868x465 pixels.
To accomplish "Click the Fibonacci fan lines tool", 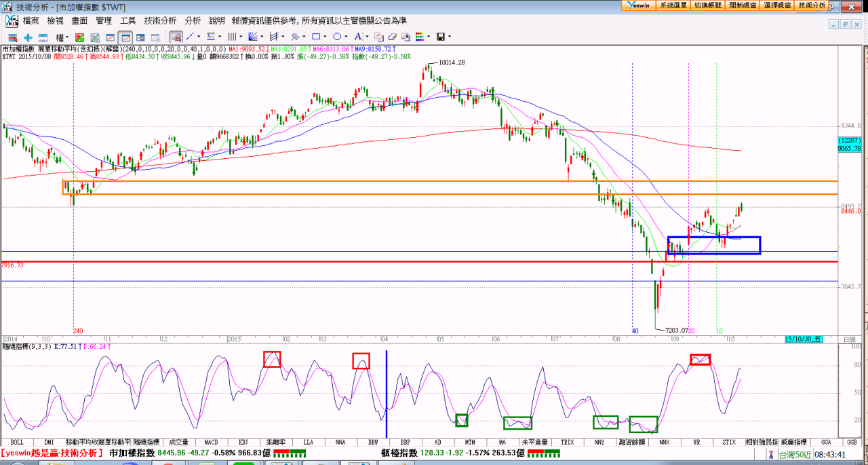I will [253, 37].
